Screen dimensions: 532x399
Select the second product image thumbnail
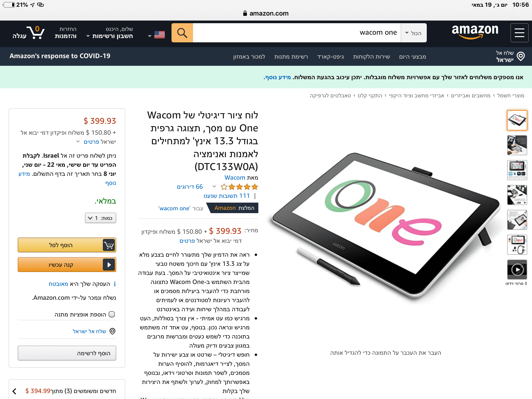pos(517,145)
